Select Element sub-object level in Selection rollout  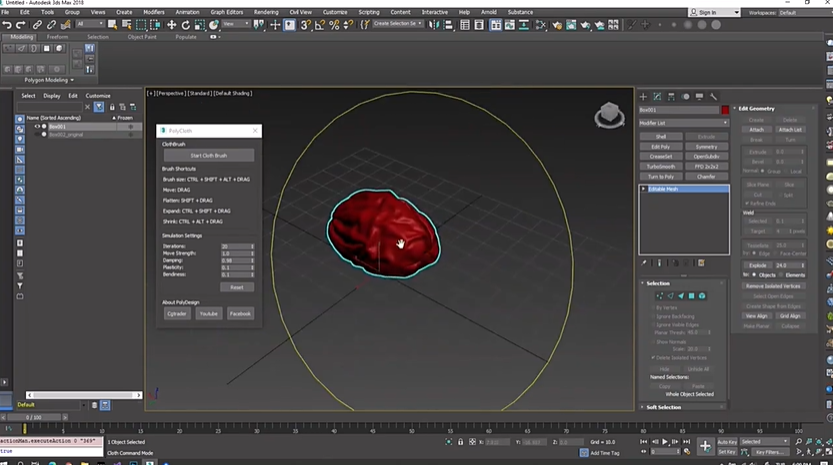point(702,296)
